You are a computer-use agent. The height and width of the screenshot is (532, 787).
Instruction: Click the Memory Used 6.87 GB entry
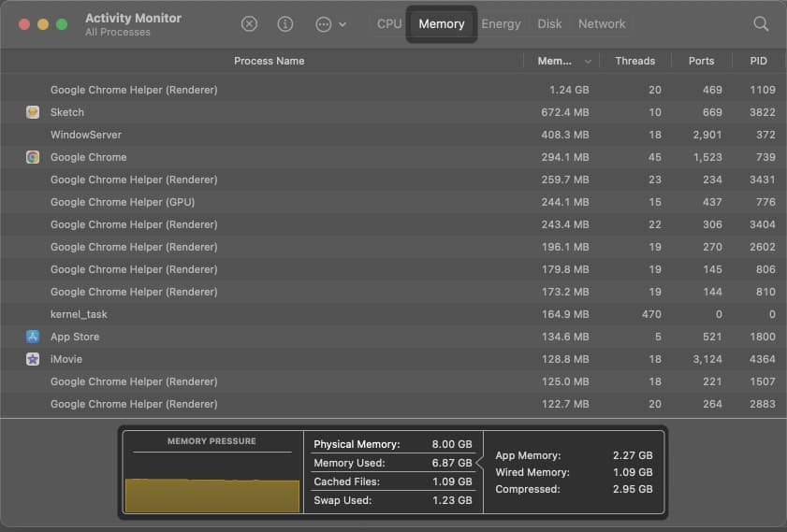pyautogui.click(x=392, y=463)
